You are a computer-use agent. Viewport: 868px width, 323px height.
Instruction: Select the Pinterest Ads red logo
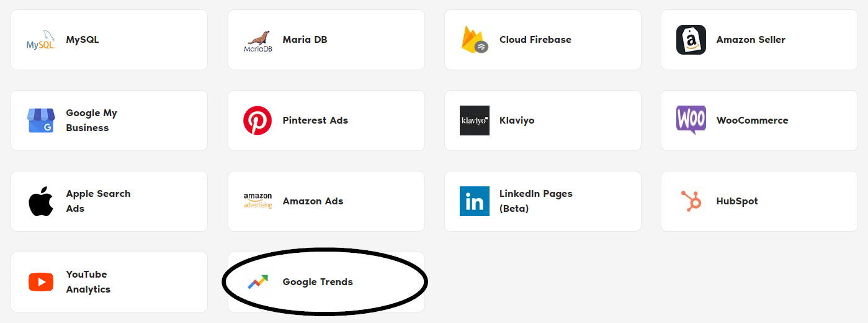tap(257, 121)
